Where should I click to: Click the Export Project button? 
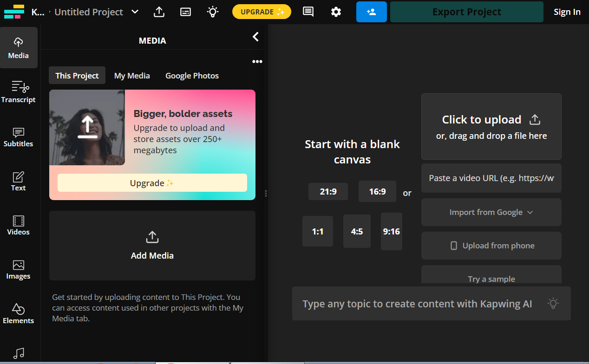466,12
